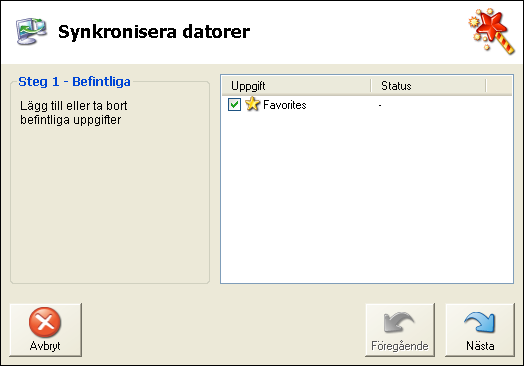The image size is (524, 366).
Task: Sort list by Status column header
Action: click(428, 86)
